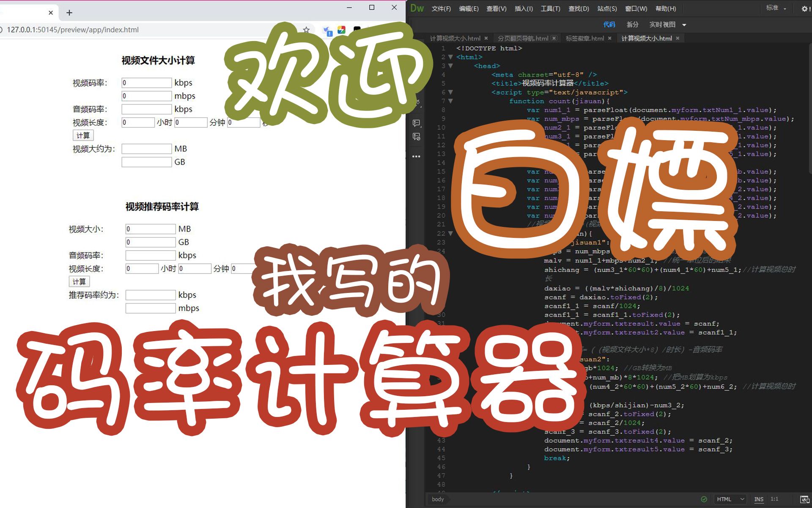Open the 插入(I) menu
Viewport: 812px width, 508px height.
[x=524, y=8]
